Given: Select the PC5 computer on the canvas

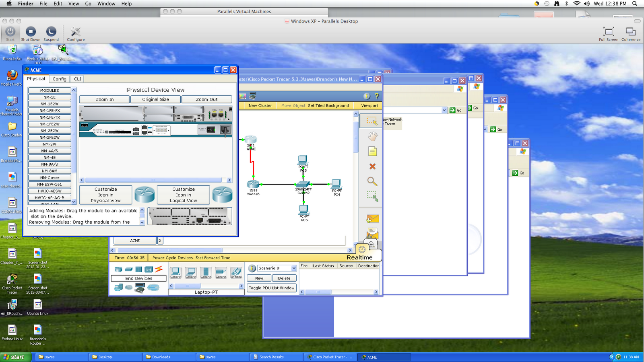Looking at the screenshot, I should click(304, 210).
